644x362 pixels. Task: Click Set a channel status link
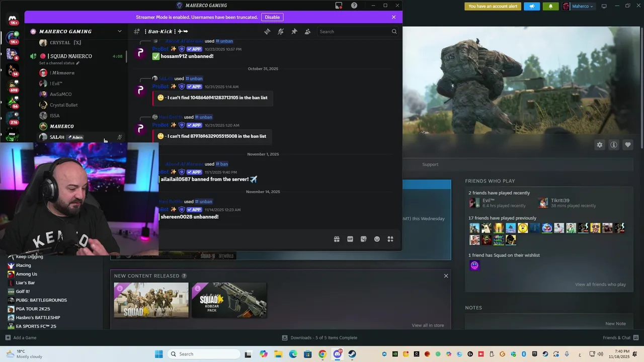tap(59, 63)
